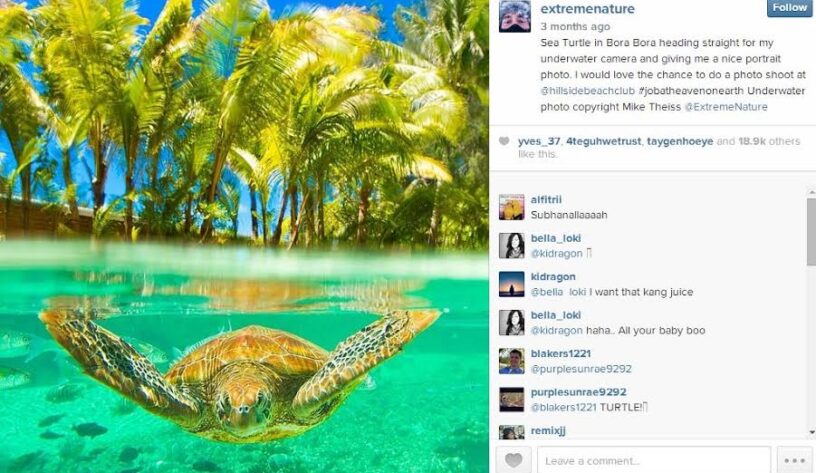The width and height of the screenshot is (816, 473).
Task: Click the Leave a comment field
Action: [x=653, y=460]
